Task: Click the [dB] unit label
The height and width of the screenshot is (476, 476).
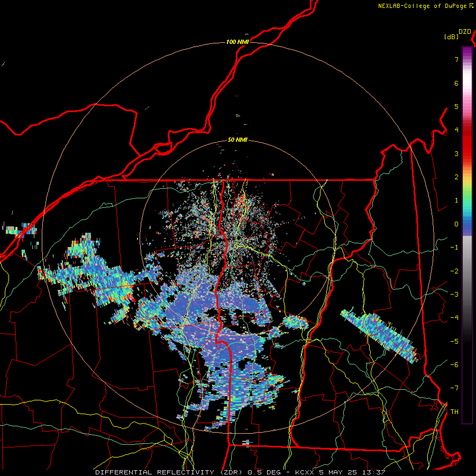Action: (452, 36)
